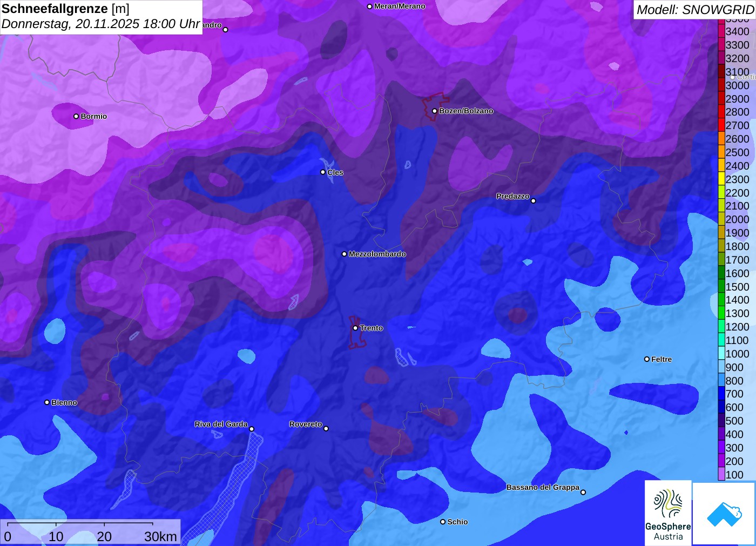Click the legend value '2500'
This screenshot has height=546, width=756.
pos(737,152)
